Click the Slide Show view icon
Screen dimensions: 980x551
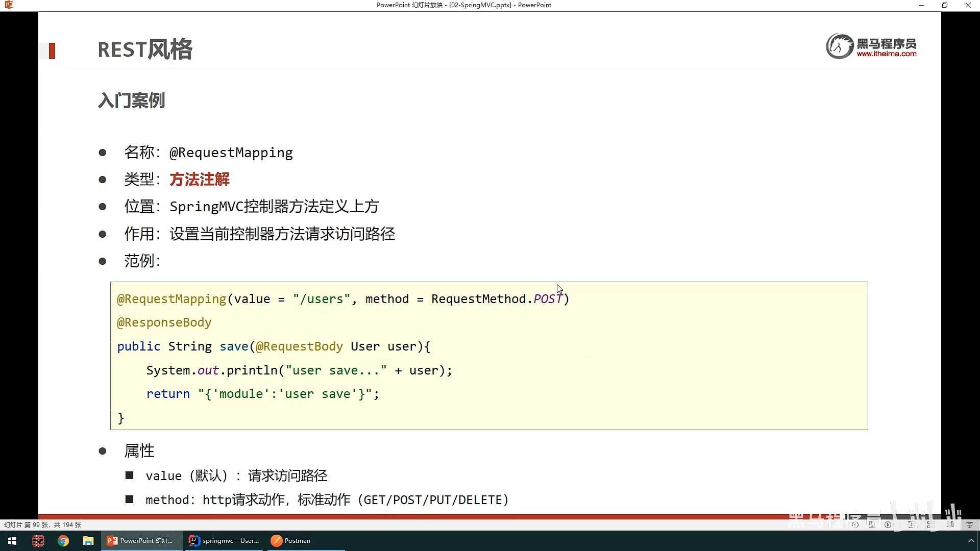(969, 524)
